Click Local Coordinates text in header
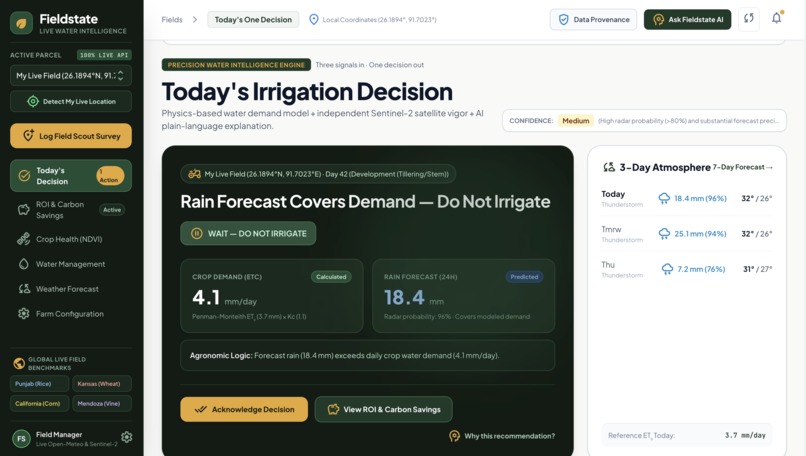Screen dimensions: 806x456 (379, 20)
